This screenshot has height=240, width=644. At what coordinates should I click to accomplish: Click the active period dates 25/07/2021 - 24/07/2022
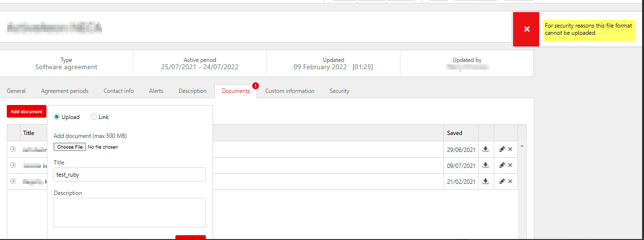[200, 67]
